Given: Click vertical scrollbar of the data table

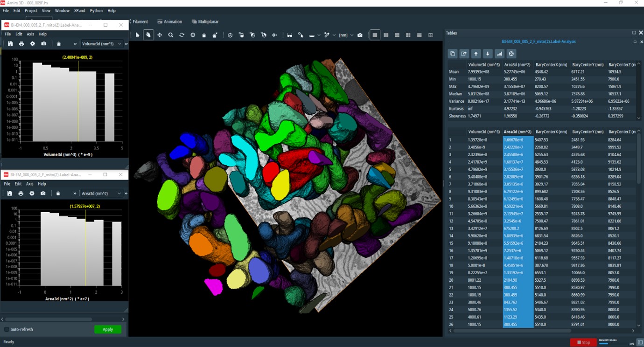Looking at the screenshot, I should click(639, 159).
